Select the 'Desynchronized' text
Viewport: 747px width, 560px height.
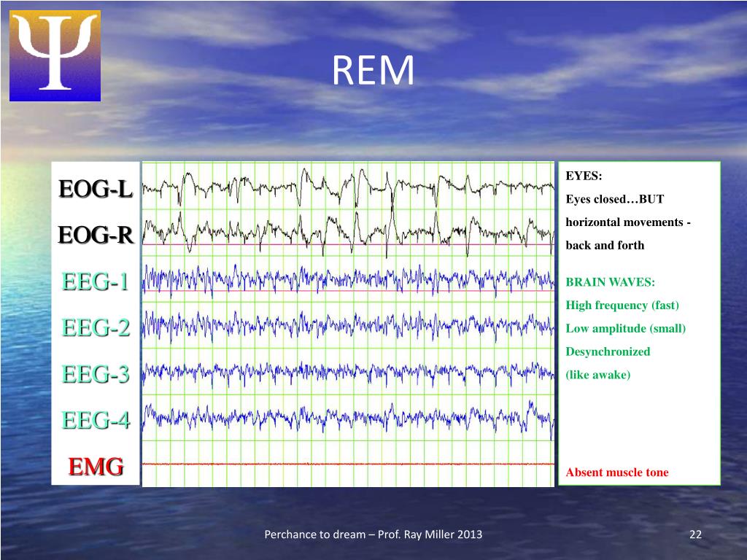(608, 351)
